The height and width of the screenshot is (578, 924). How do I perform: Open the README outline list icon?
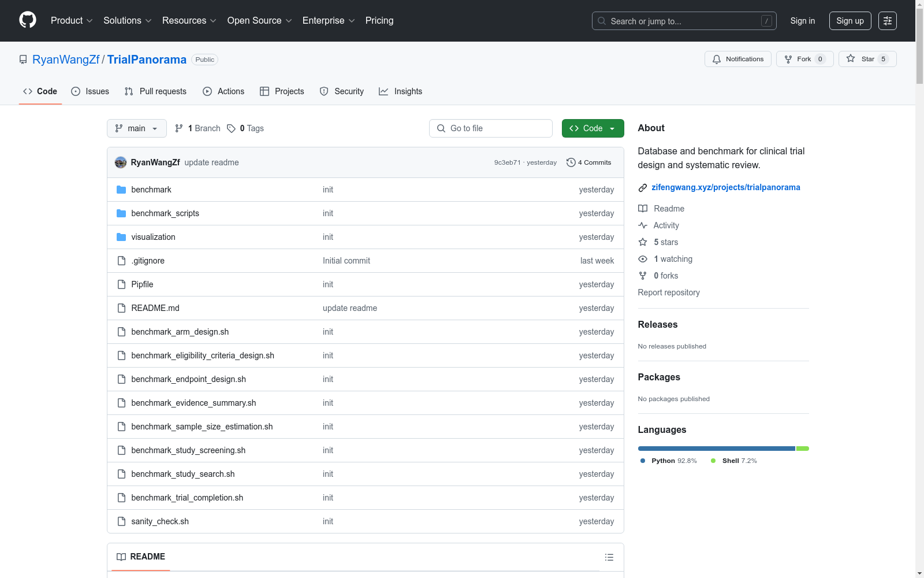[609, 557]
